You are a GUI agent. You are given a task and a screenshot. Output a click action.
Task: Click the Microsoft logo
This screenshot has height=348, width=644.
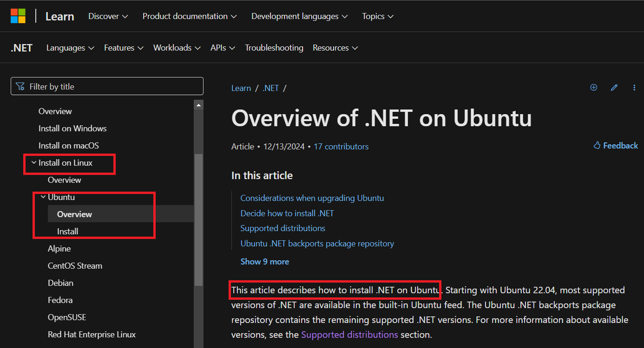click(18, 16)
